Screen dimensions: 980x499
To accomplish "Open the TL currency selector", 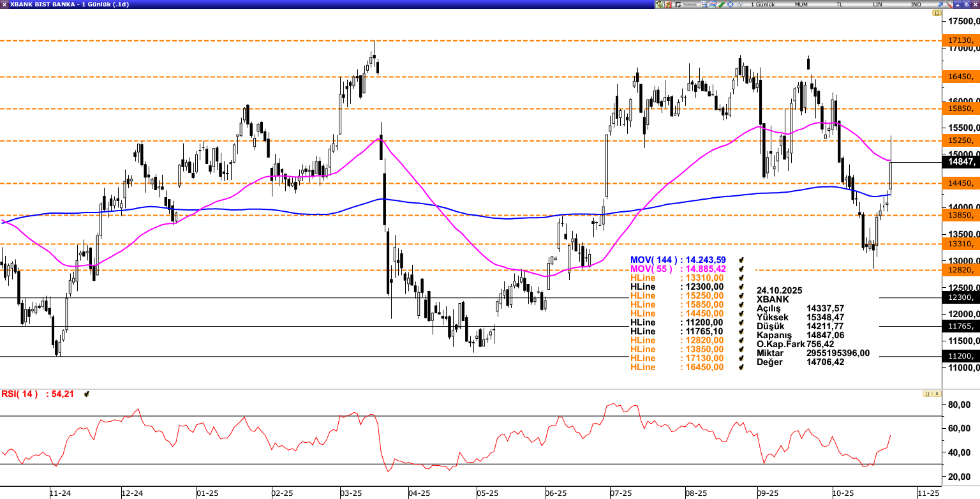I will (x=840, y=4).
